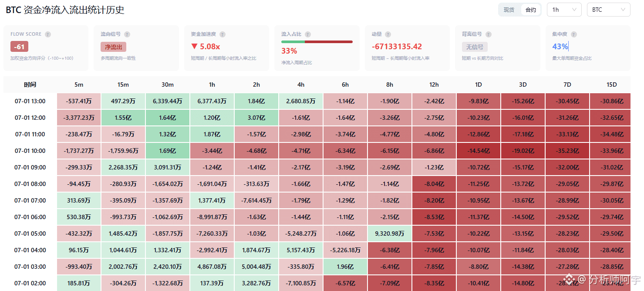Click the 6,339.44万 cell
Image resolution: width=644 pixels, height=291 pixels.
click(x=168, y=101)
